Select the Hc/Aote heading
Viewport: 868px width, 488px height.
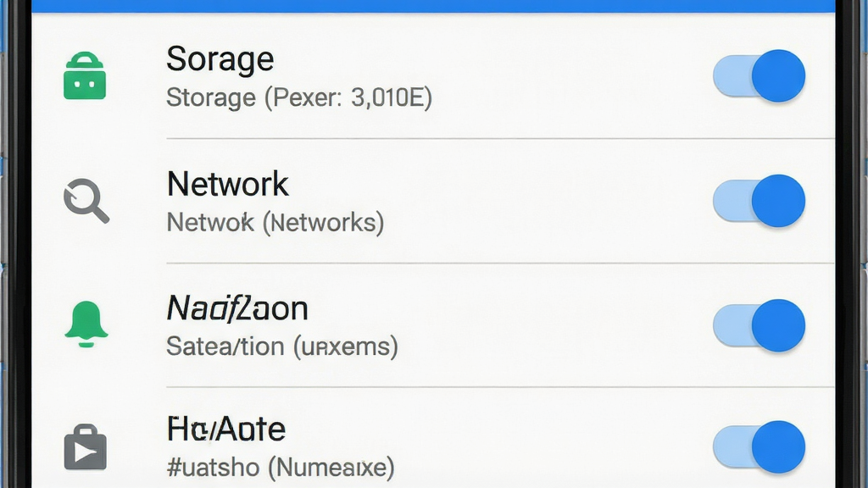point(226,429)
